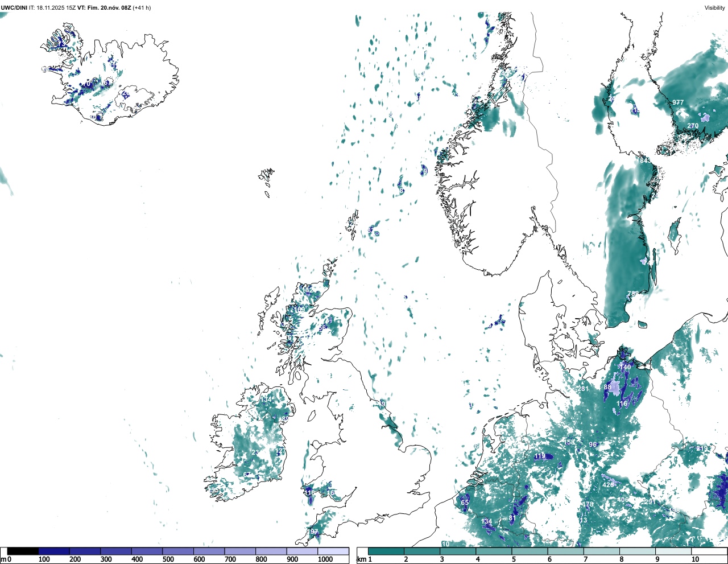Pick the dark navy 100–200 m swatch
The width and height of the screenshot is (728, 564).
tap(54, 551)
